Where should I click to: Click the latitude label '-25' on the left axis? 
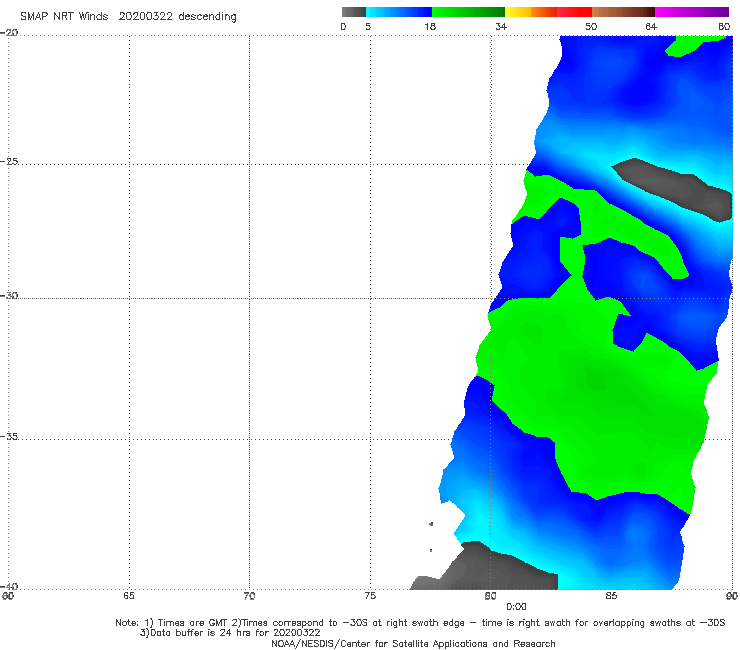[x=9, y=161]
